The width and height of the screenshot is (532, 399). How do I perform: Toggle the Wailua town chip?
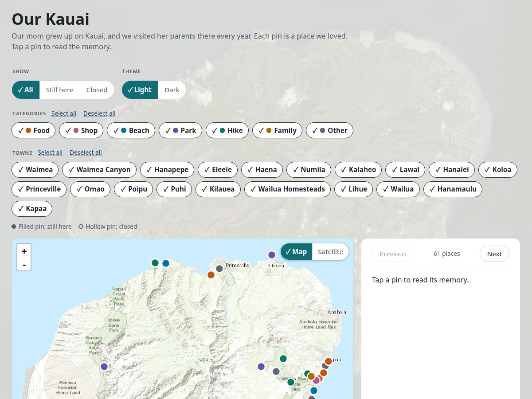398,189
